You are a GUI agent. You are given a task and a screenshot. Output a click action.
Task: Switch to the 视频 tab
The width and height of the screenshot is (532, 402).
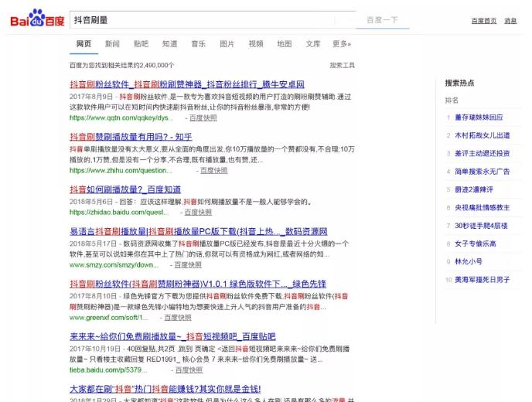click(256, 44)
